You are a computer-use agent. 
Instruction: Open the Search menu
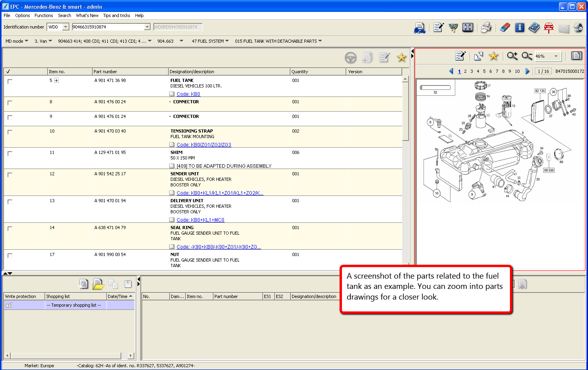pyautogui.click(x=65, y=15)
